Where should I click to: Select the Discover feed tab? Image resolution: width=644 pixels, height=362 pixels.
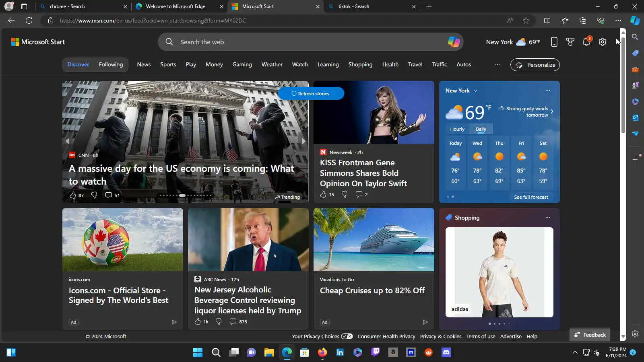[x=78, y=64]
